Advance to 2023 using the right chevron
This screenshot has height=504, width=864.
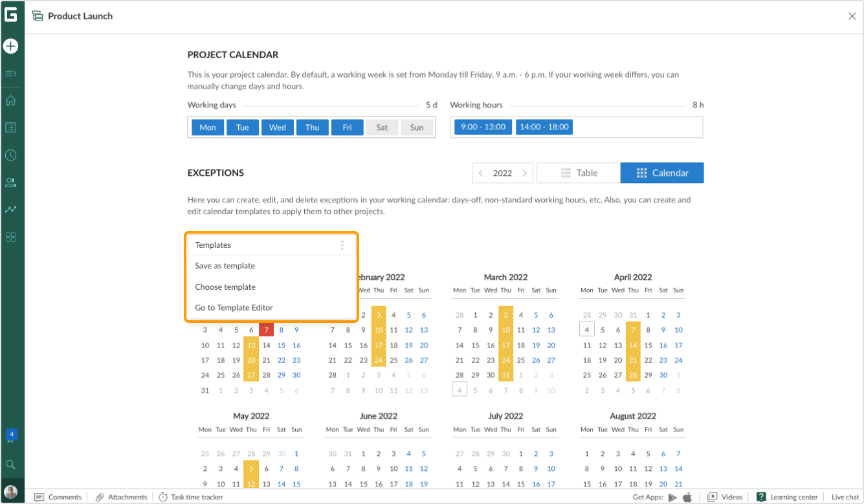click(524, 173)
